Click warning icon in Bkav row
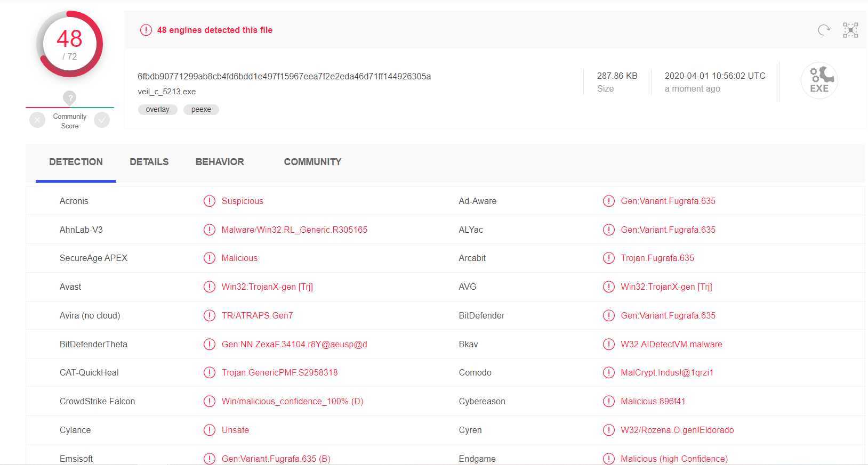The image size is (868, 465). (609, 344)
